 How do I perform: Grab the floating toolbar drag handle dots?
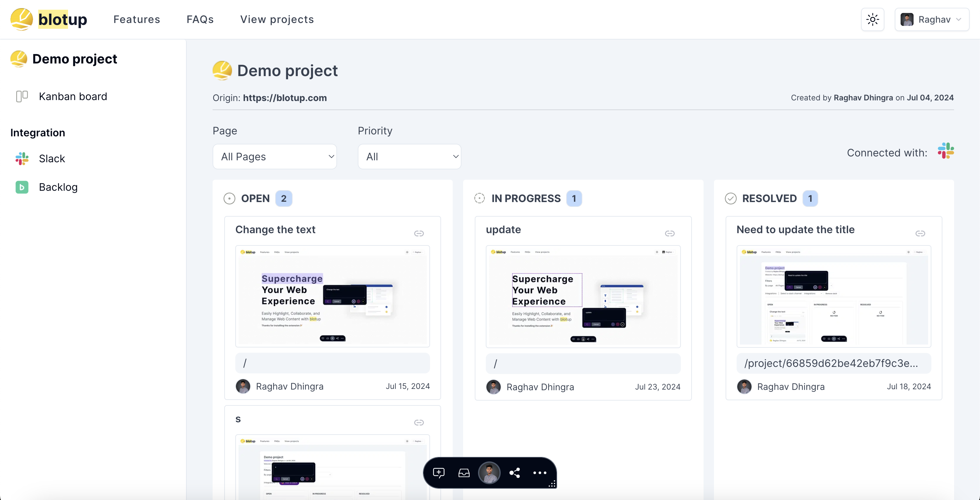coord(552,484)
